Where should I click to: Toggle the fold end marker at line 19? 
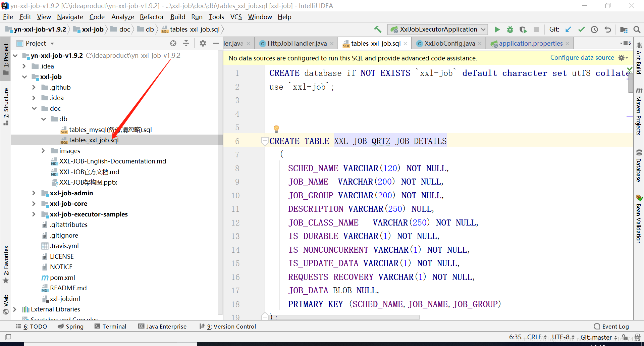pos(265,316)
